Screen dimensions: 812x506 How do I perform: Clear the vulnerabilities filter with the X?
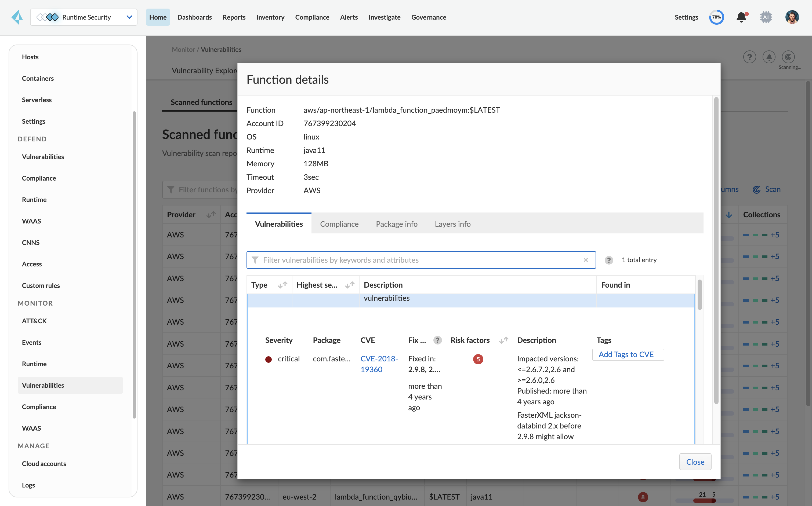tap(586, 260)
